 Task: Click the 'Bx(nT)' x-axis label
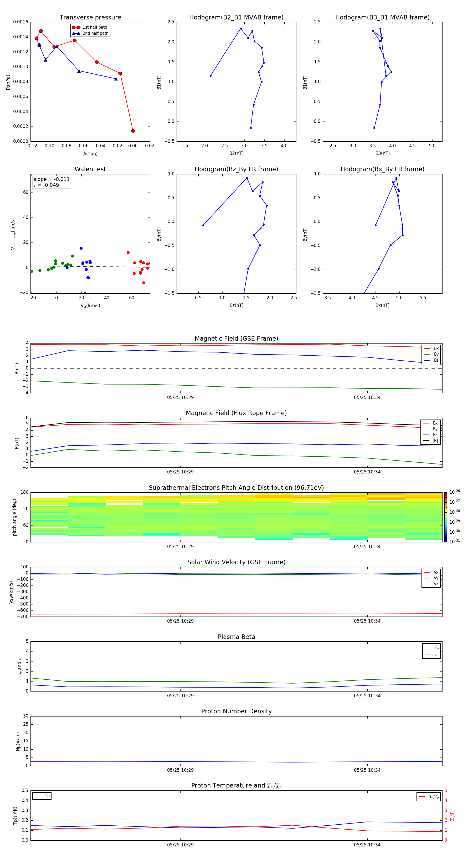(382, 305)
